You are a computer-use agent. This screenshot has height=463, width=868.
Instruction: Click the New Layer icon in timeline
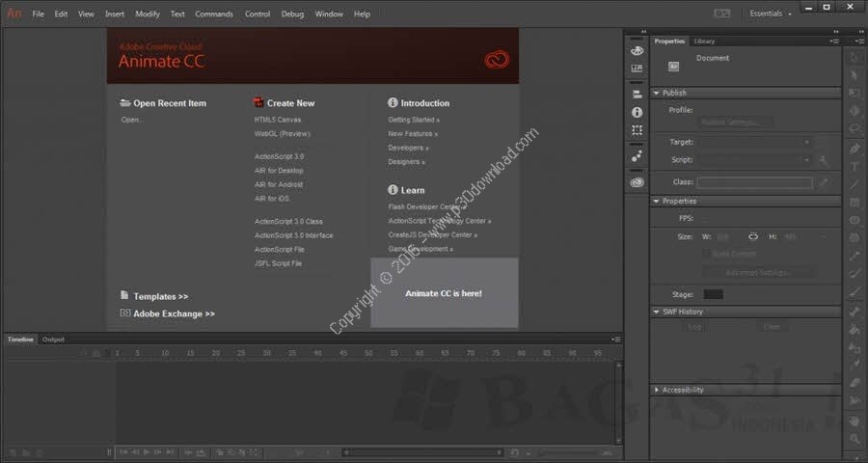[x=14, y=452]
